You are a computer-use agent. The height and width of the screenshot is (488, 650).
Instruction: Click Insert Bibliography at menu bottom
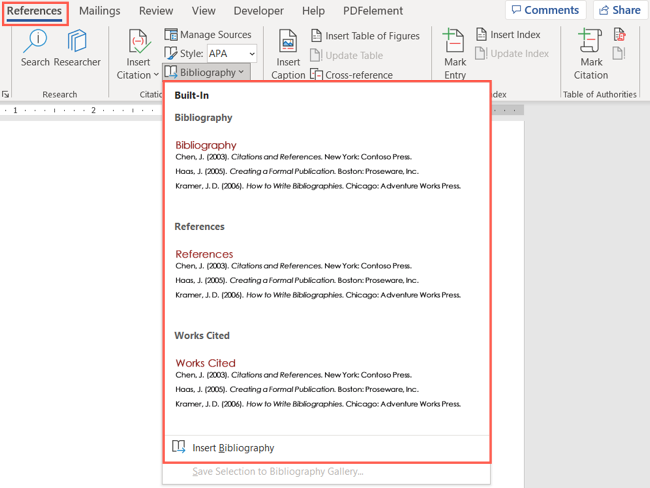tap(232, 448)
